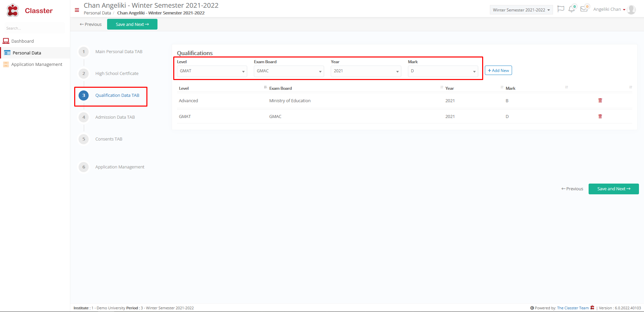This screenshot has height=312, width=644.
Task: Click step 3 circle in wizard
Action: [84, 95]
